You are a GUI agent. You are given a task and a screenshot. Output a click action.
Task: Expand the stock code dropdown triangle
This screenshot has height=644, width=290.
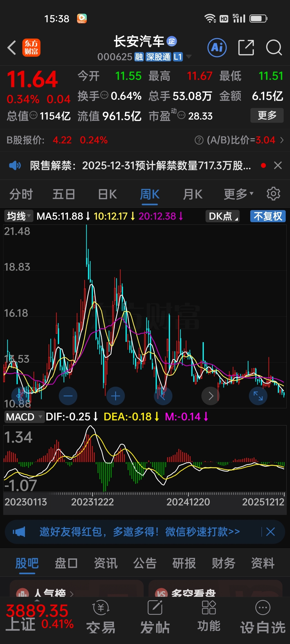[189, 57]
